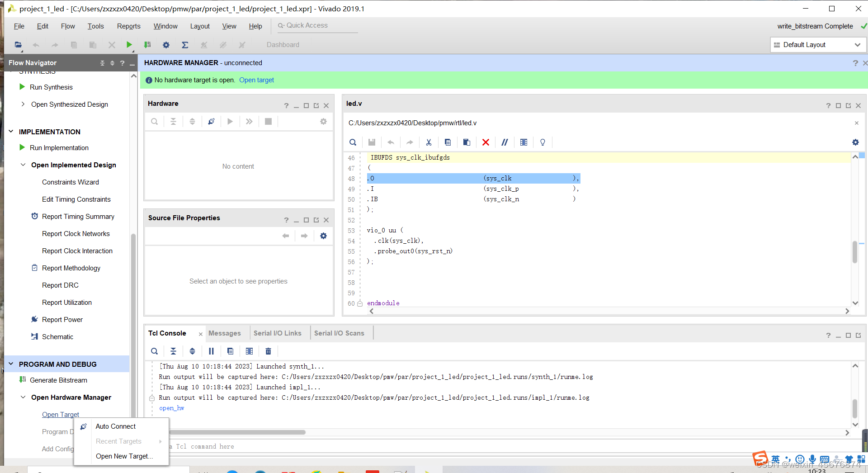The width and height of the screenshot is (868, 473).
Task: Click Hardware panel settings gear
Action: click(323, 122)
